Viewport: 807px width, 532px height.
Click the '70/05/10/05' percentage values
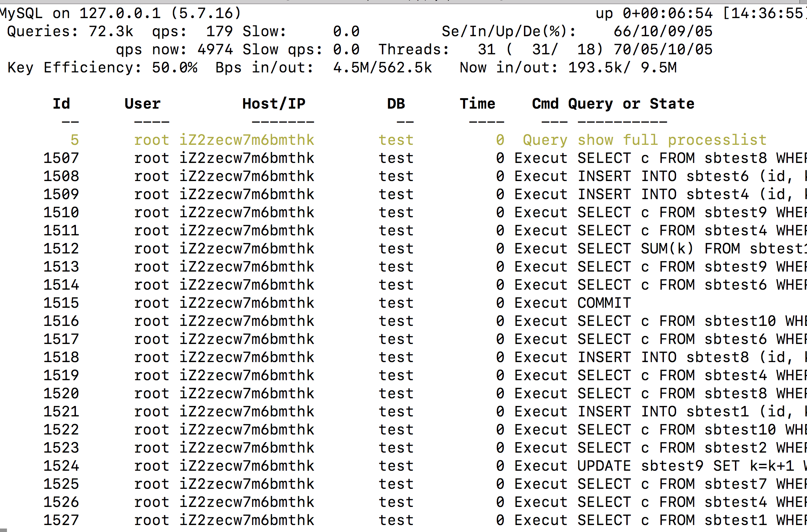663,50
